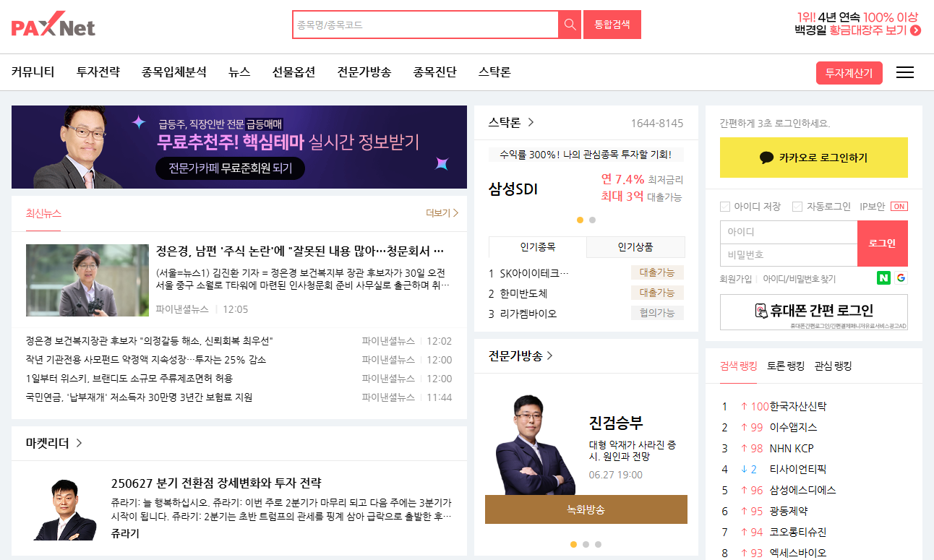
Task: Open the 스탁론 nav menu item
Action: pyautogui.click(x=494, y=72)
